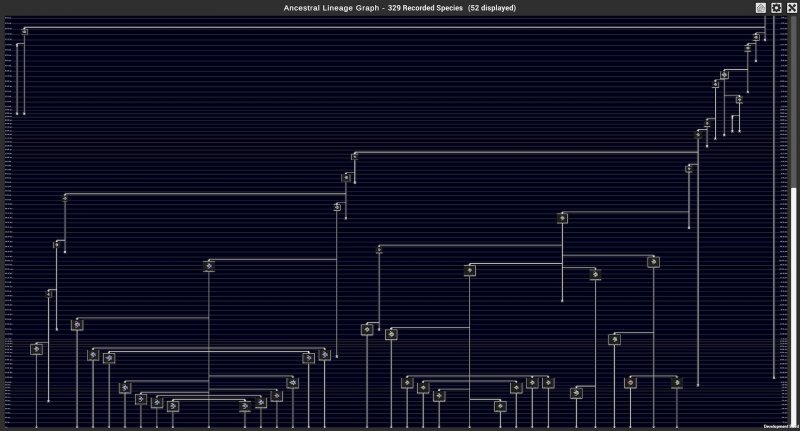Select the species node at far left edge

point(37,349)
